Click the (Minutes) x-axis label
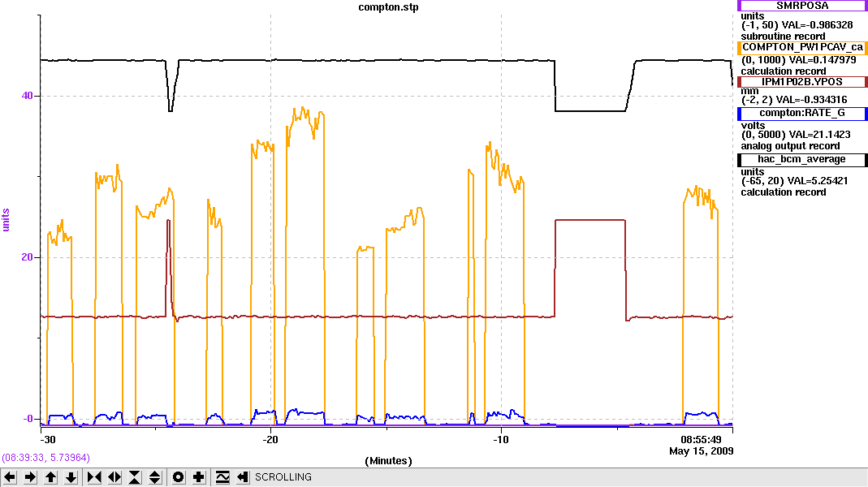Image resolution: width=868 pixels, height=487 pixels. [x=389, y=461]
